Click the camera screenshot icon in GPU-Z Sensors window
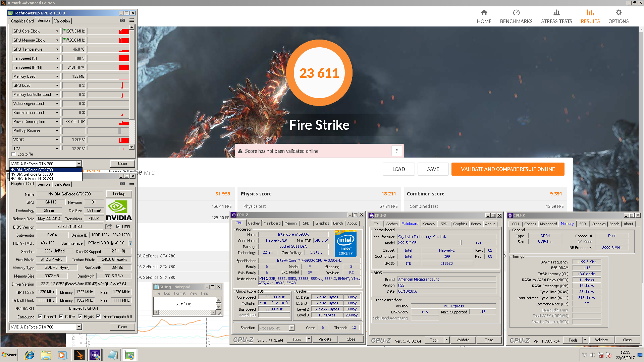This screenshot has height=362, width=644. [x=122, y=20]
